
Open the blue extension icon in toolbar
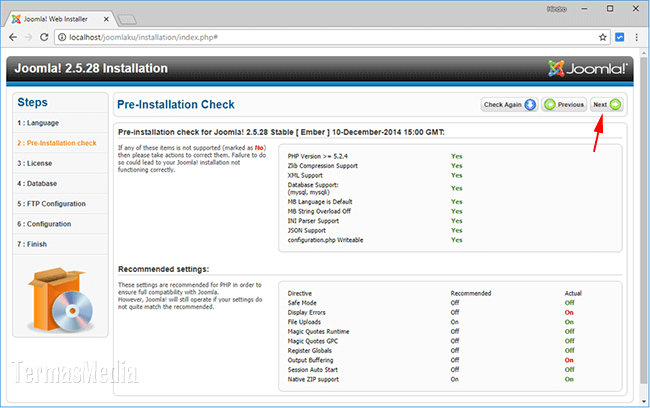(619, 37)
